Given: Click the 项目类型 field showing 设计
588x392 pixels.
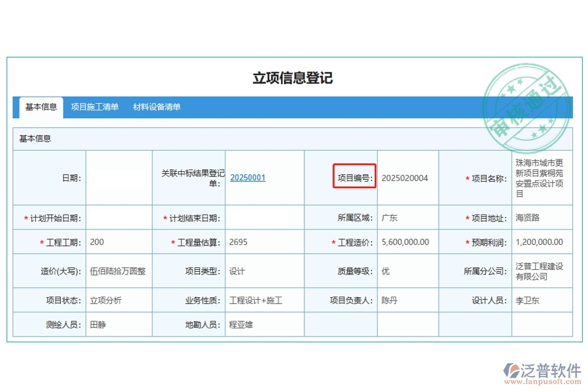Looking at the screenshot, I should click(x=264, y=270).
